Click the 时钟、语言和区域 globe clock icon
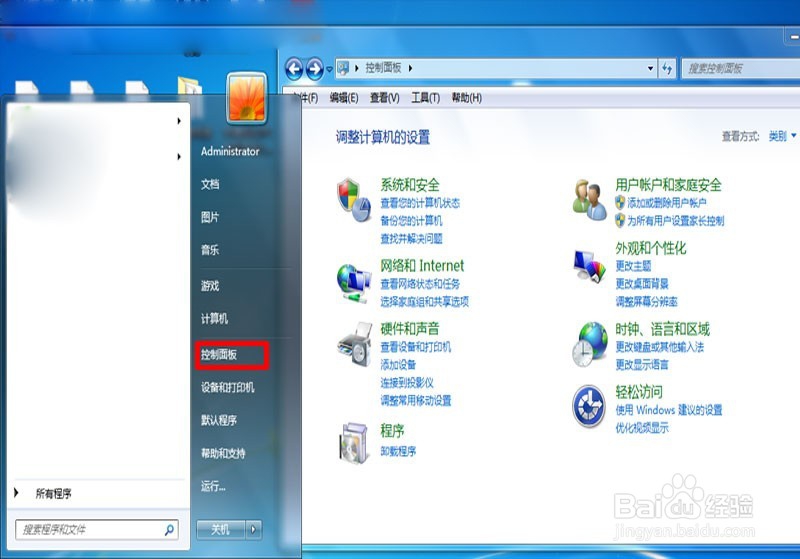The width and height of the screenshot is (800, 559). pyautogui.click(x=590, y=344)
